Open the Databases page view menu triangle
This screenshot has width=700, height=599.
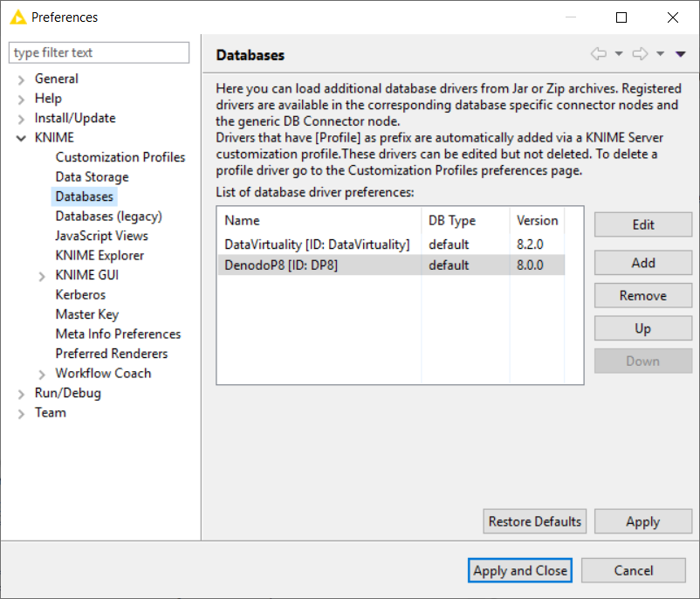680,54
